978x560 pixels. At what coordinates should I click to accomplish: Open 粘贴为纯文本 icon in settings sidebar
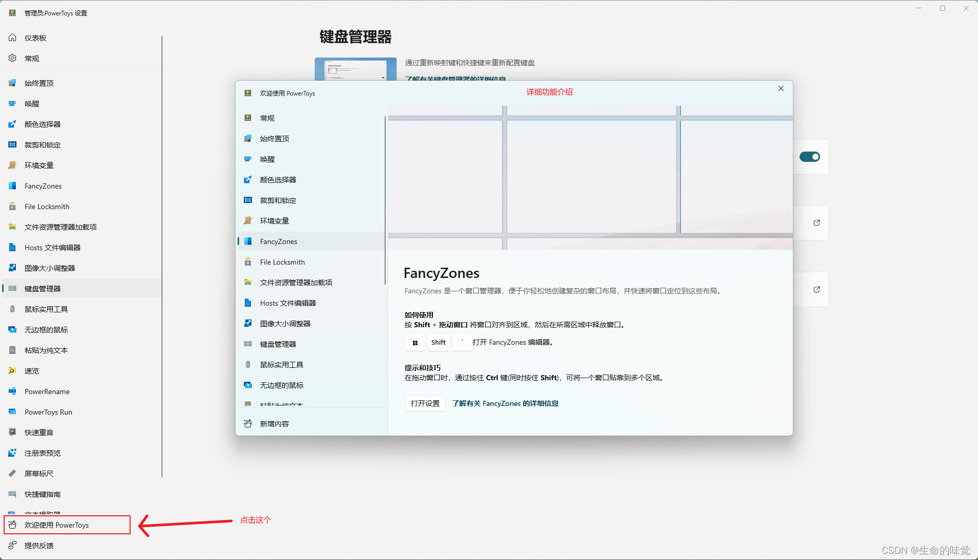tap(12, 350)
